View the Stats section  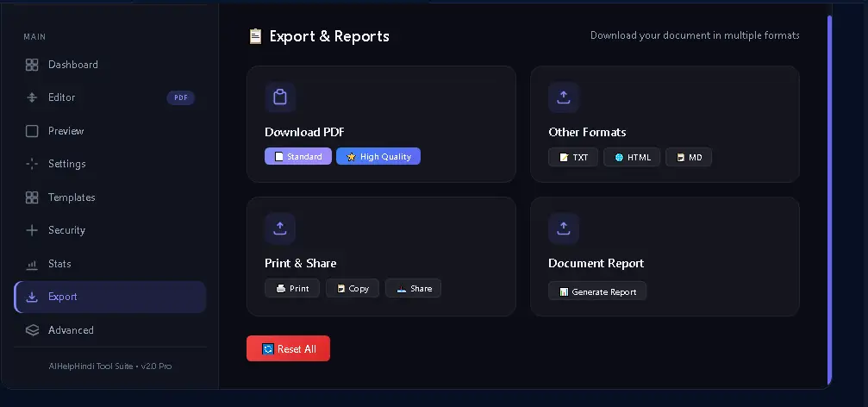[x=110, y=264]
